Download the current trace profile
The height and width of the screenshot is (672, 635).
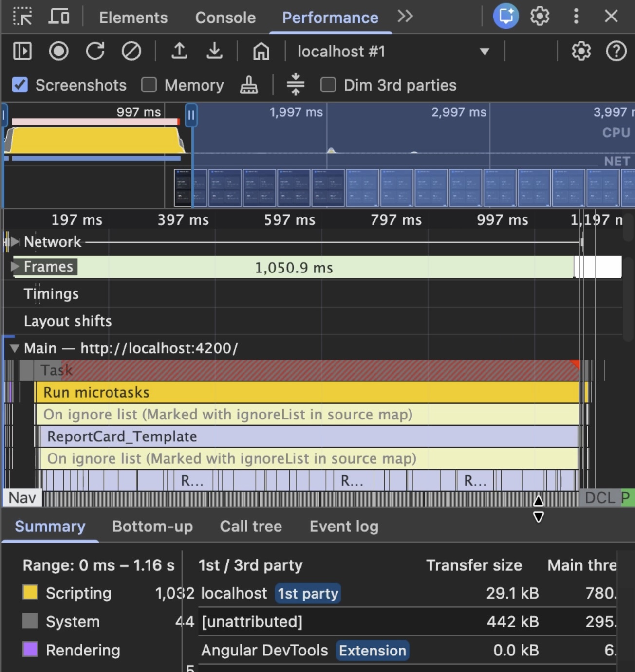(x=214, y=51)
